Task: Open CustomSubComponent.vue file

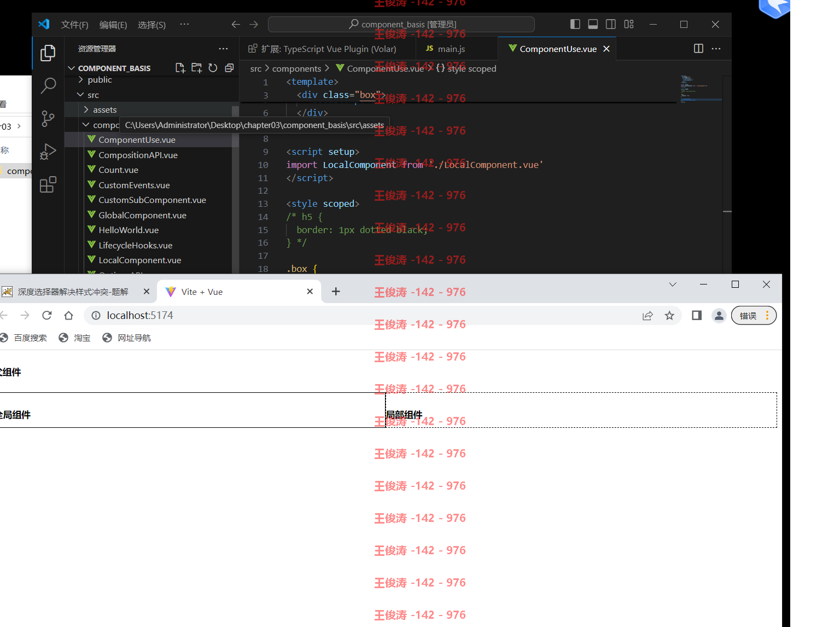Action: (x=152, y=200)
